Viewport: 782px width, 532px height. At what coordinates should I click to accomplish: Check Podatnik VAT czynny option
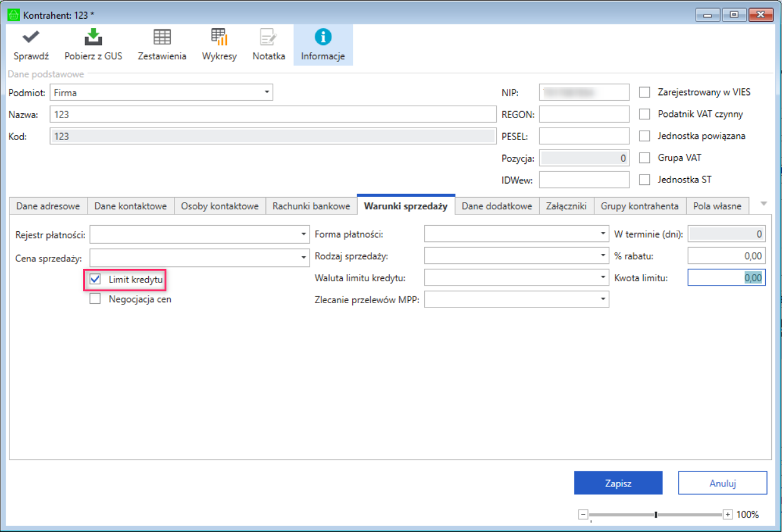pos(645,114)
